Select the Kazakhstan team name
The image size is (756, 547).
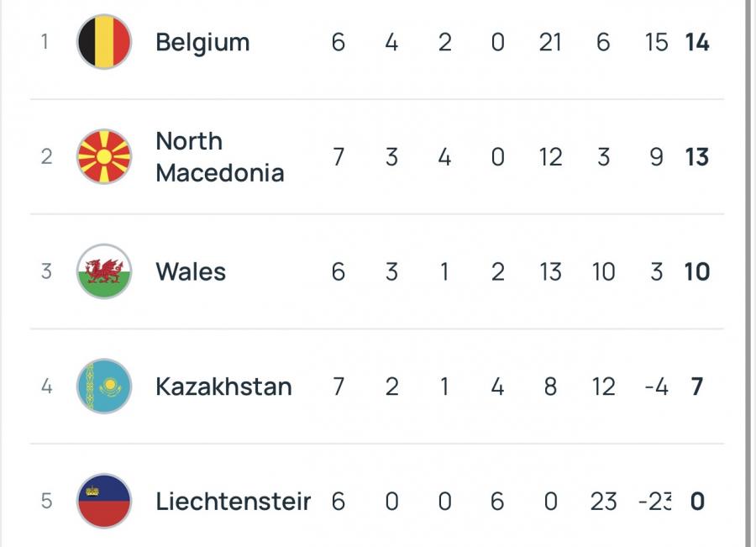(223, 387)
